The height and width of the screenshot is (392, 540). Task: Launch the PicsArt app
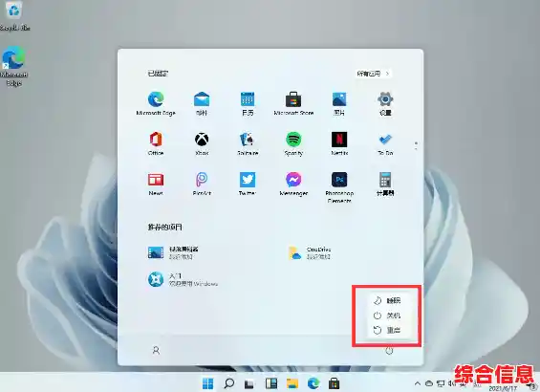click(202, 184)
